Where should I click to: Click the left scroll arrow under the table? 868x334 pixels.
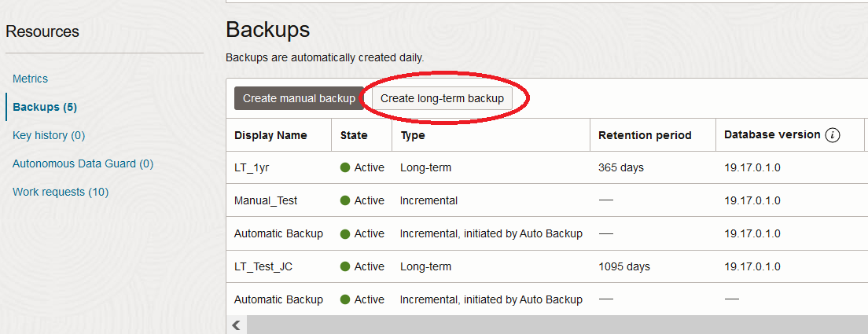(236, 325)
